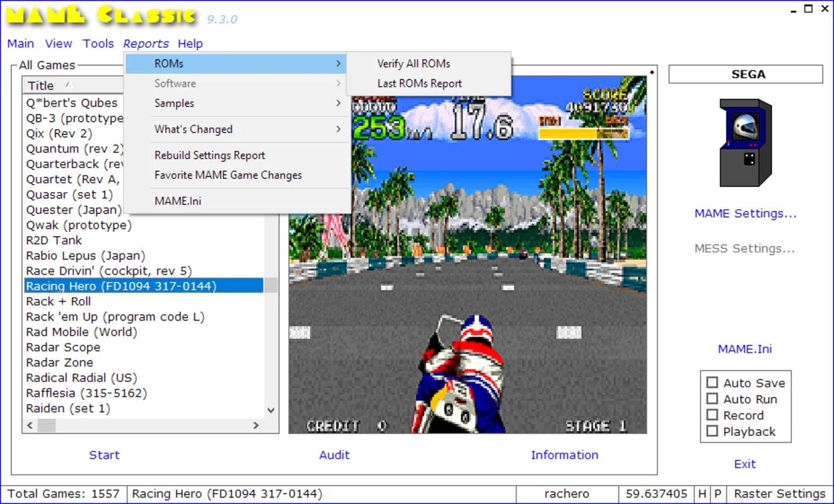This screenshot has width=834, height=504.
Task: Expand the Samples submenu arrow
Action: click(339, 103)
